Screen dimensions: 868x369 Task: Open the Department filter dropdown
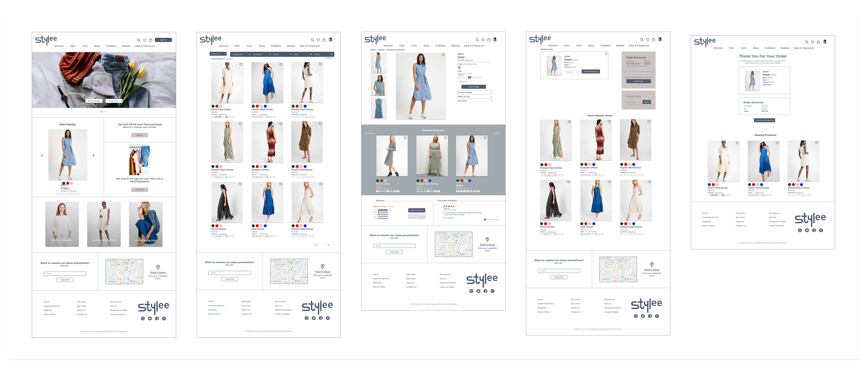pos(218,54)
